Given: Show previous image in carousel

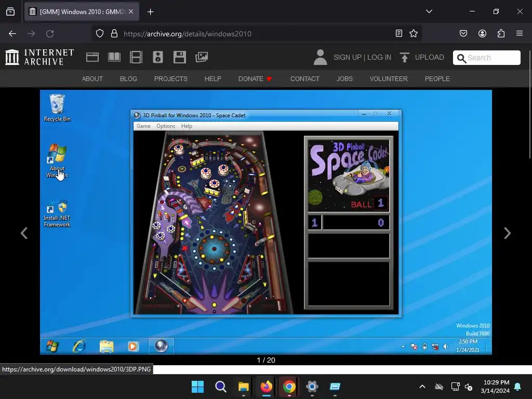Looking at the screenshot, I should point(24,233).
